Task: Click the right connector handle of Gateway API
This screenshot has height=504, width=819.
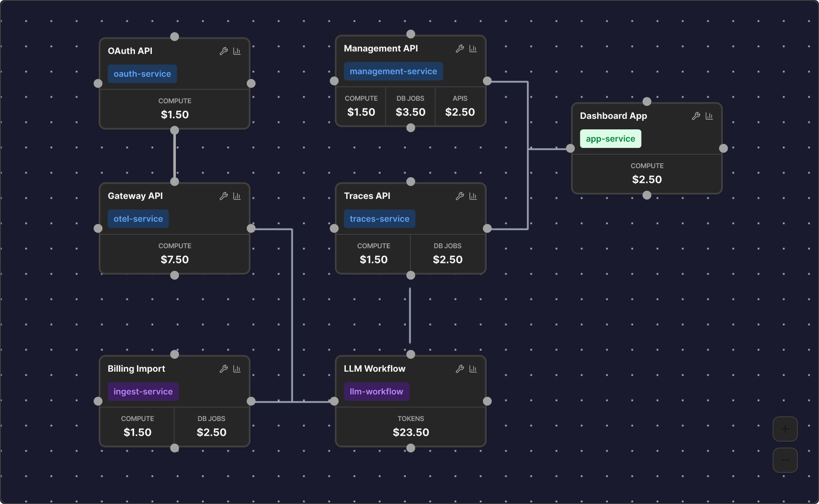Action: coord(251,228)
